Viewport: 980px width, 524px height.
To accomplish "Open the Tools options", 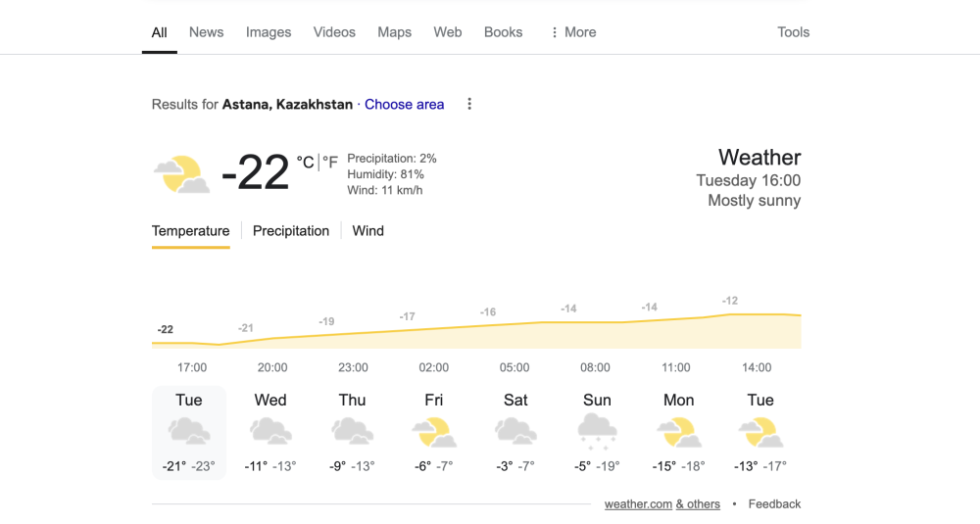I will (x=793, y=32).
